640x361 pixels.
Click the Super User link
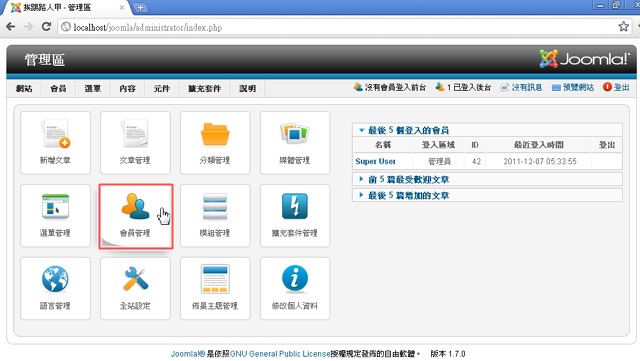376,161
